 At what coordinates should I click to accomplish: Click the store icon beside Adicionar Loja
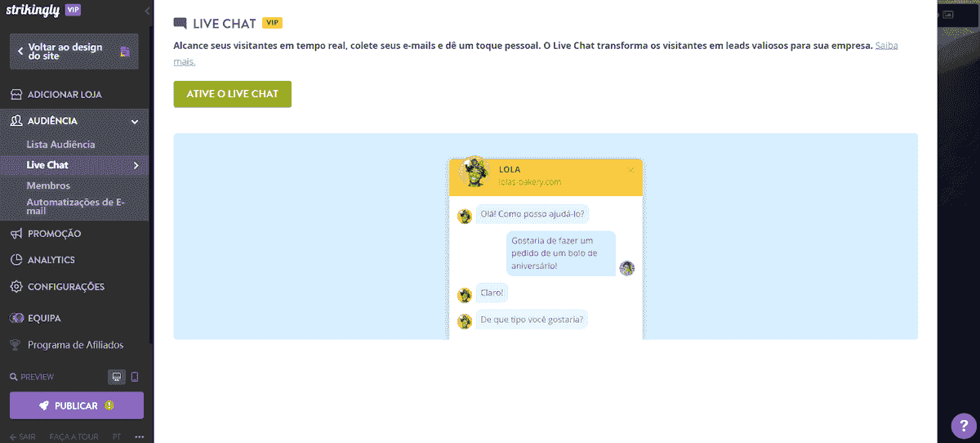(16, 94)
